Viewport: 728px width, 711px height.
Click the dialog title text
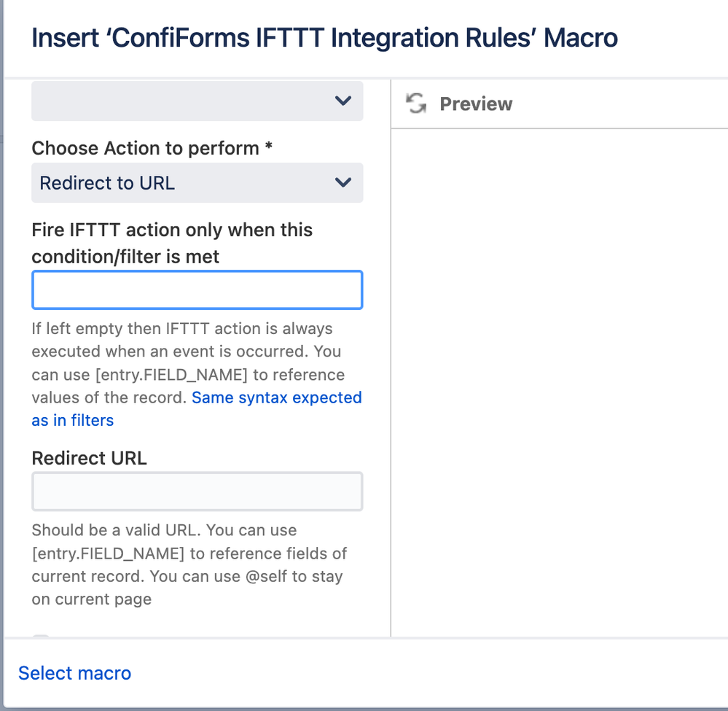click(x=325, y=37)
